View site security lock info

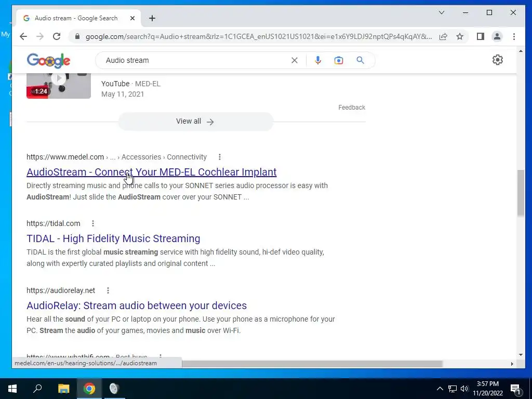coord(77,36)
